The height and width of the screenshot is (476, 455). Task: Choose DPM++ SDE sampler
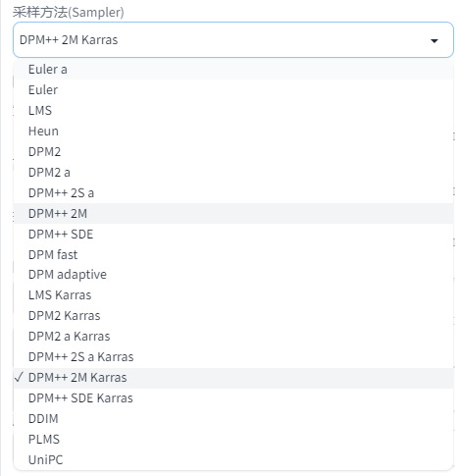pos(233,235)
